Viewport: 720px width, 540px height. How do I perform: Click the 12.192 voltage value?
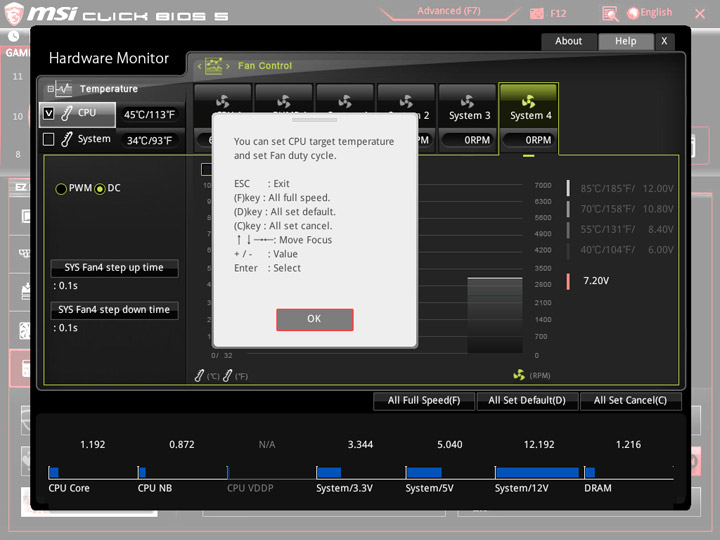[x=539, y=444]
